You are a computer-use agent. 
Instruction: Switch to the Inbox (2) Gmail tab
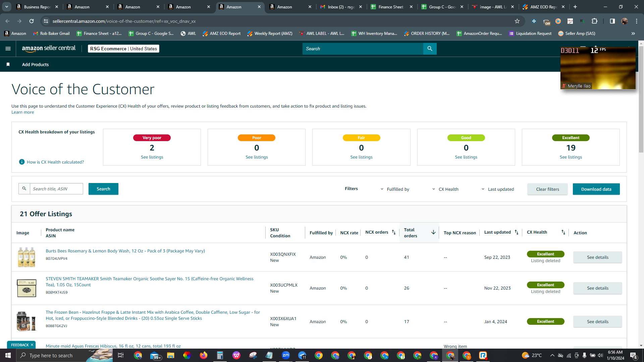(x=341, y=7)
